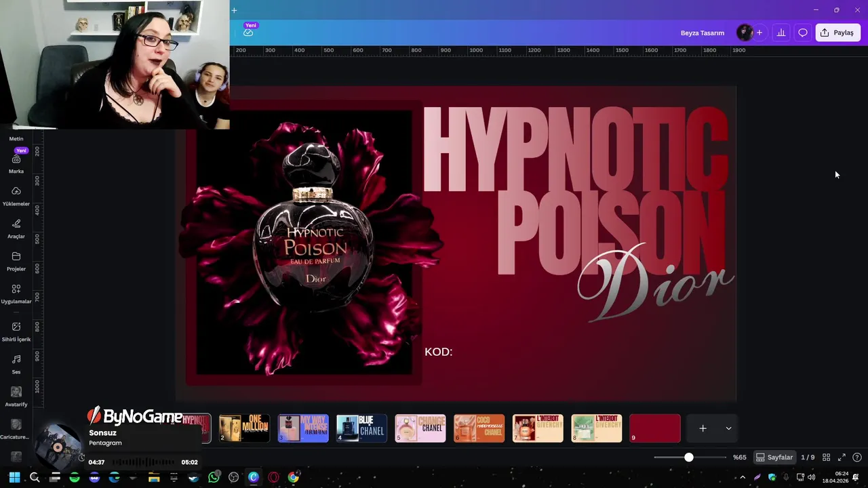Adjust the zoom level slider
Screen dimensions: 868x488
pos(689,457)
